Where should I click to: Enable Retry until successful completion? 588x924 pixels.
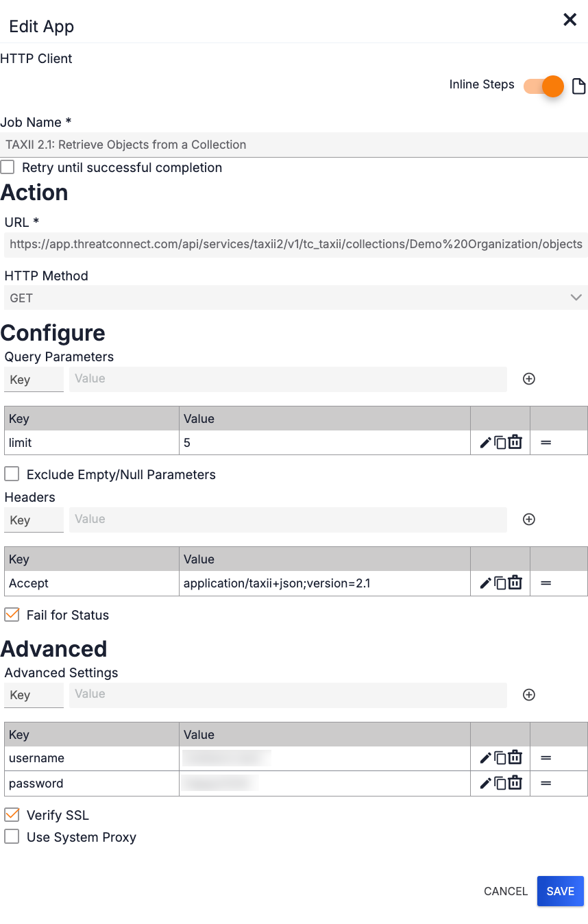tap(8, 167)
